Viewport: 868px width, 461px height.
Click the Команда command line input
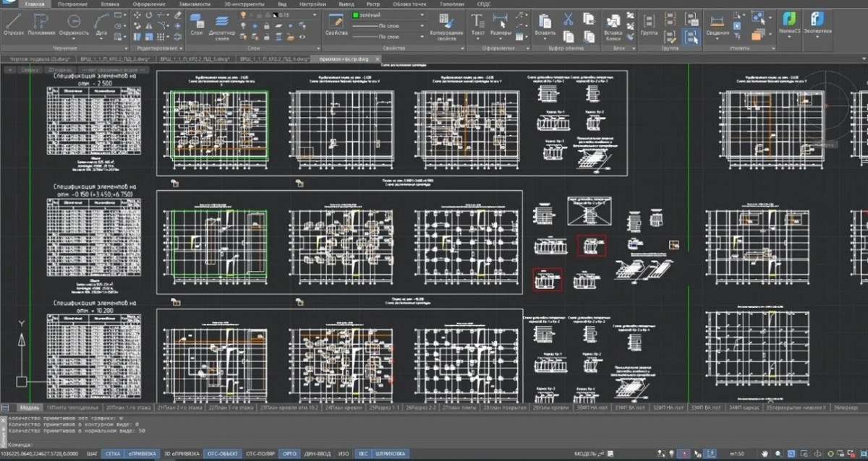click(x=434, y=444)
